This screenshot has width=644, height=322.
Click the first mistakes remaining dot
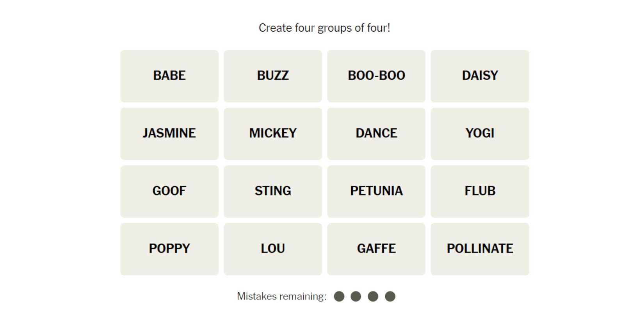point(339,297)
